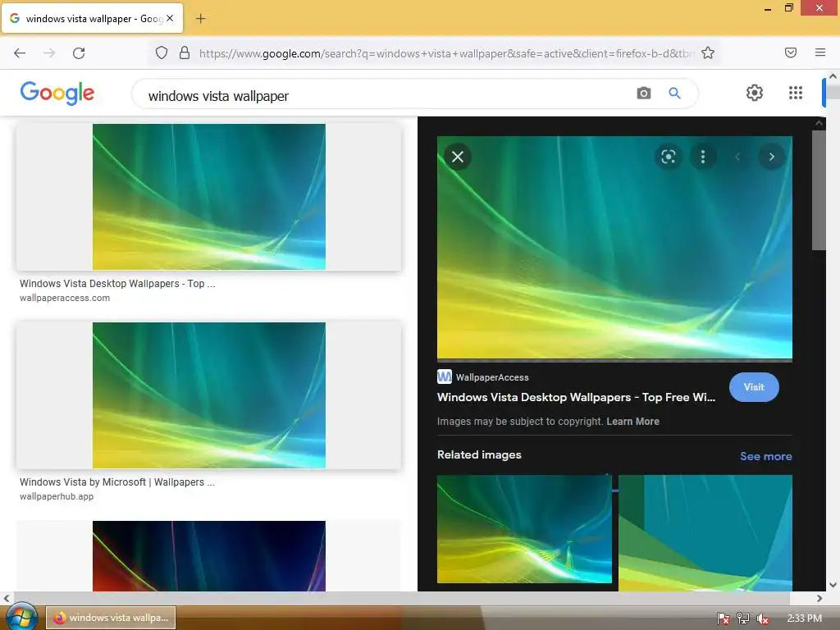The height and width of the screenshot is (630, 840).
Task: Show next image in preview
Action: pos(771,157)
